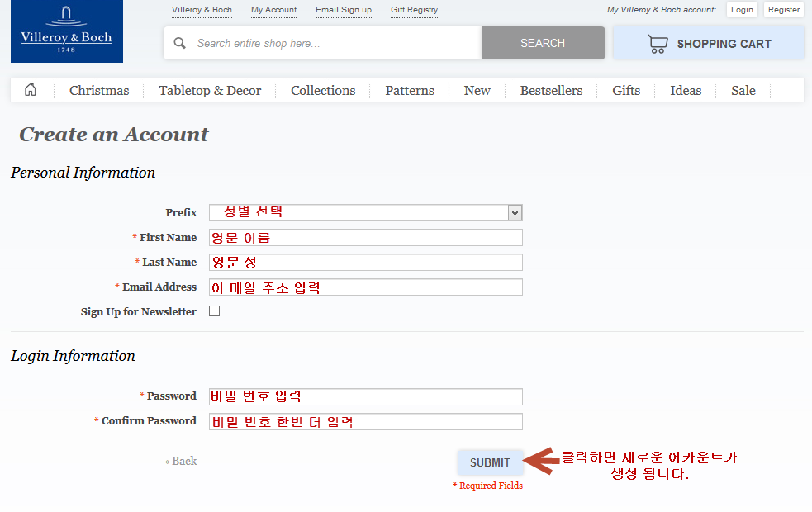Click the Villeroy & Boch logo
This screenshot has width=812, height=512.
(x=67, y=31)
